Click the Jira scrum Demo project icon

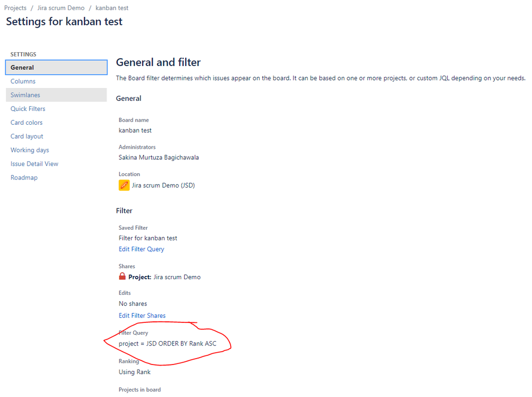pos(124,185)
